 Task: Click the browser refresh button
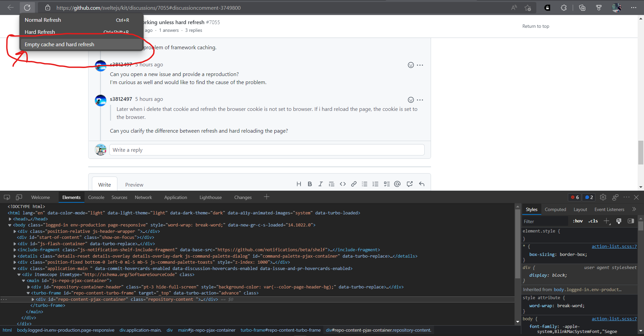[x=27, y=7]
